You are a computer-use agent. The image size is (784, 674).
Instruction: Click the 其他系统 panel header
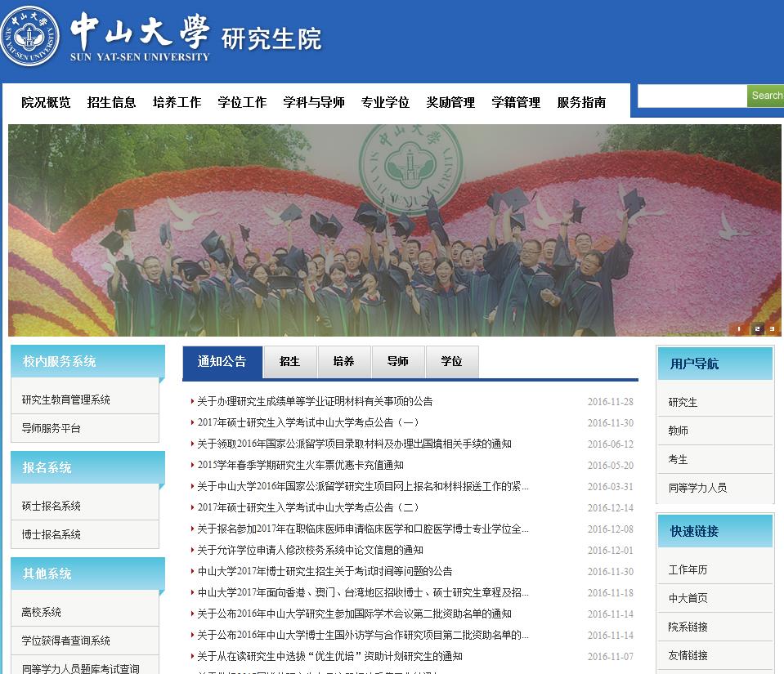88,574
